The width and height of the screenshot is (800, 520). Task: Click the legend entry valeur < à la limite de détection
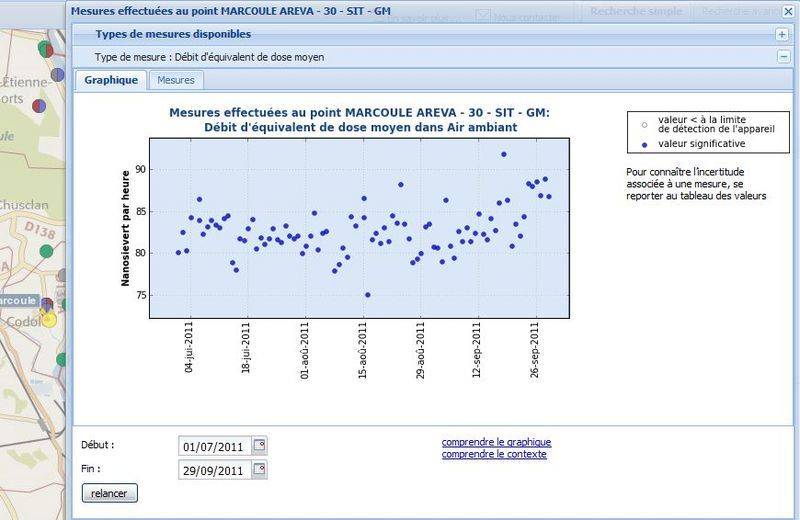pyautogui.click(x=709, y=124)
